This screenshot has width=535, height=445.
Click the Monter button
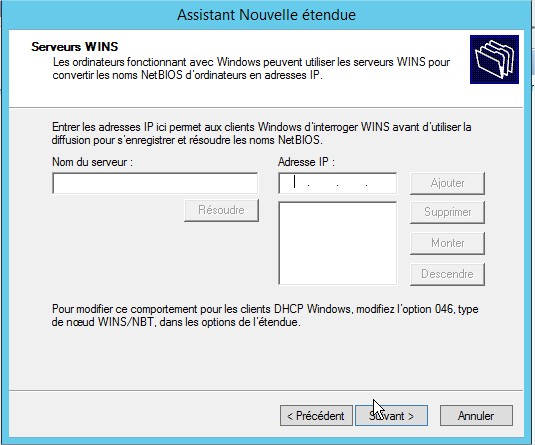point(447,243)
